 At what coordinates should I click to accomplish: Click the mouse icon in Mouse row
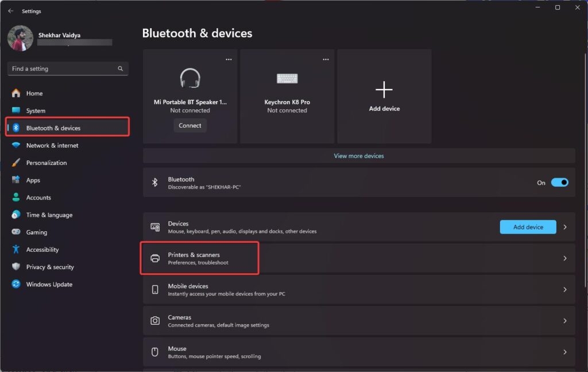click(155, 352)
